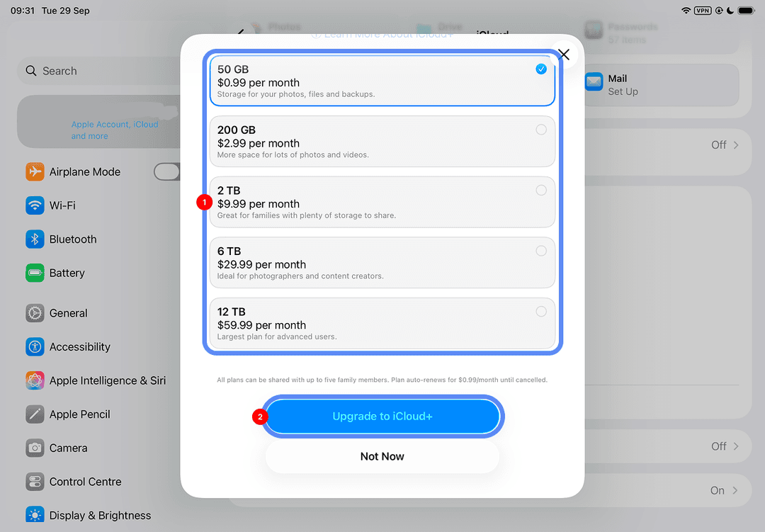Open General settings icon
765x532 pixels.
(35, 313)
